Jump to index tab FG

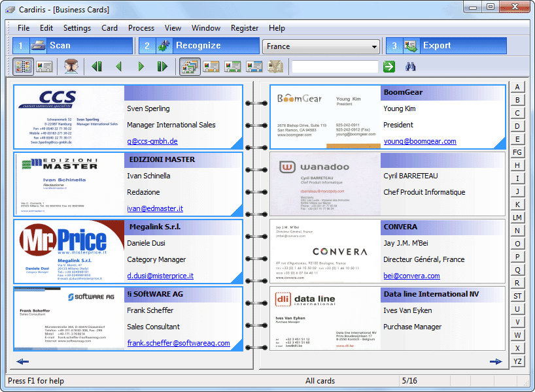pyautogui.click(x=517, y=152)
